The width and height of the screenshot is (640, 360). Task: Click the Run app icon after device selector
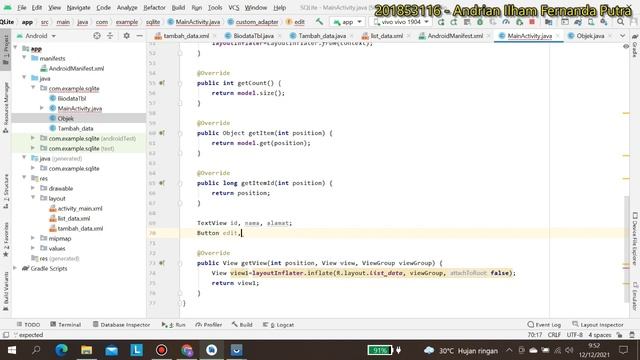[441, 22]
